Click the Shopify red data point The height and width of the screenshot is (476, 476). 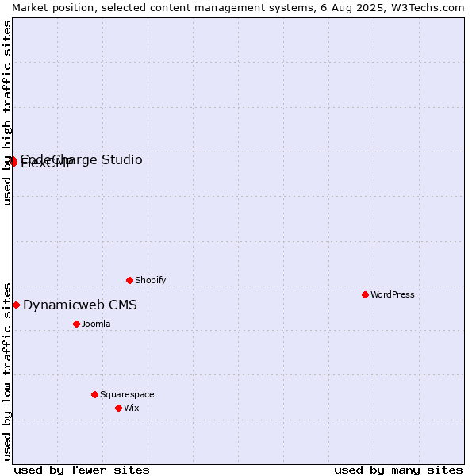pyautogui.click(x=129, y=280)
